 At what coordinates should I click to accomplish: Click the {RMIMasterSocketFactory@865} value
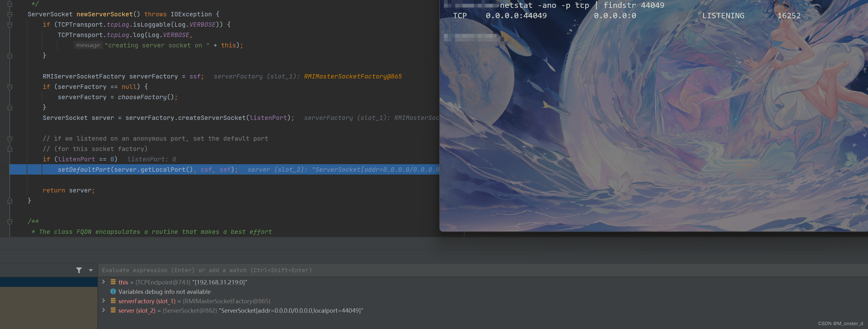pyautogui.click(x=226, y=301)
